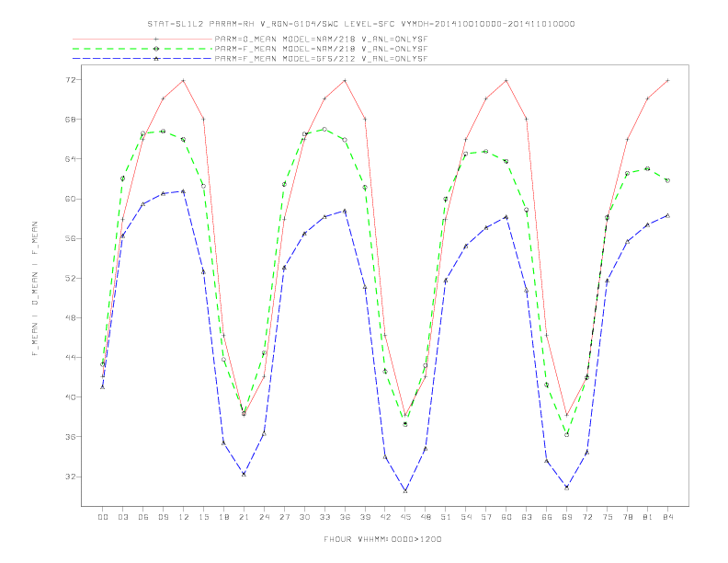
Task: Click red line peak marker at hour 12
Action: (184, 81)
